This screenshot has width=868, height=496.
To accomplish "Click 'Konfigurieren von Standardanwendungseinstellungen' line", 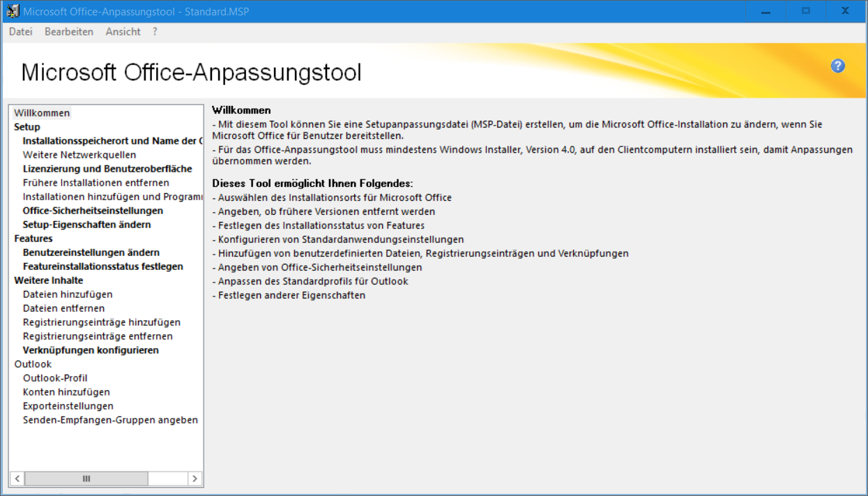I will click(338, 239).
